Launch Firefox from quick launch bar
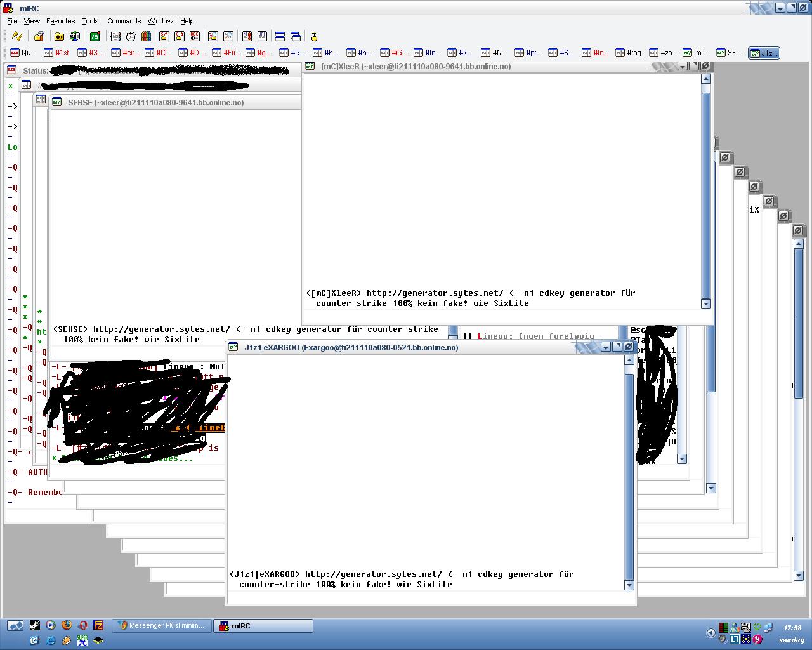 click(x=67, y=625)
